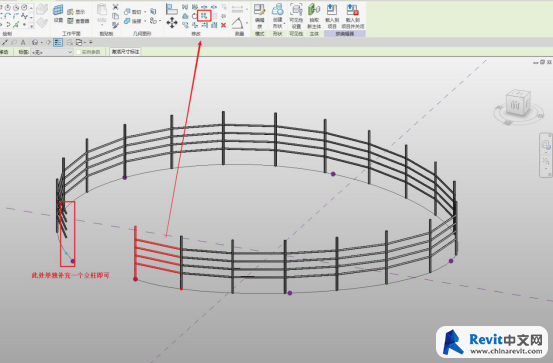
Task: Open Visibility Settings in the ribbon
Action: (x=296, y=16)
